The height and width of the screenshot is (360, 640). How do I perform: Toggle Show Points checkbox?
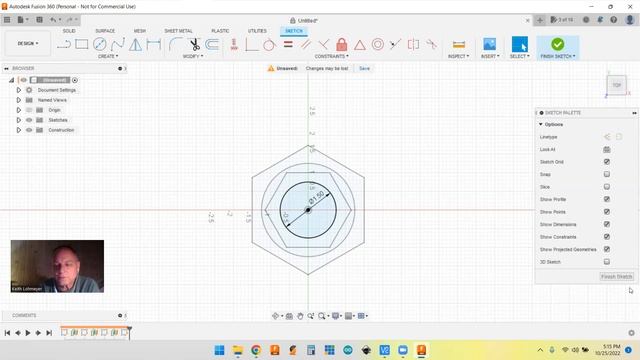click(607, 211)
